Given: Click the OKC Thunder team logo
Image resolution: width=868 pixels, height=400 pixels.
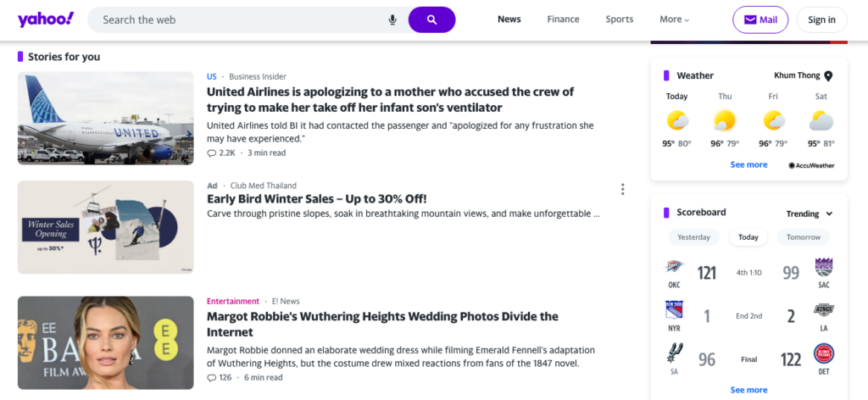Looking at the screenshot, I should 674,268.
